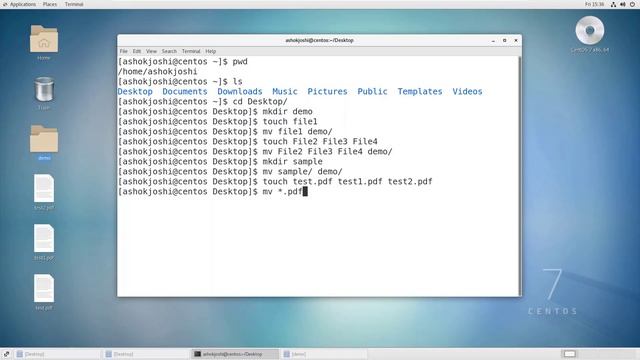Maximize the terminal window

[x=504, y=40]
